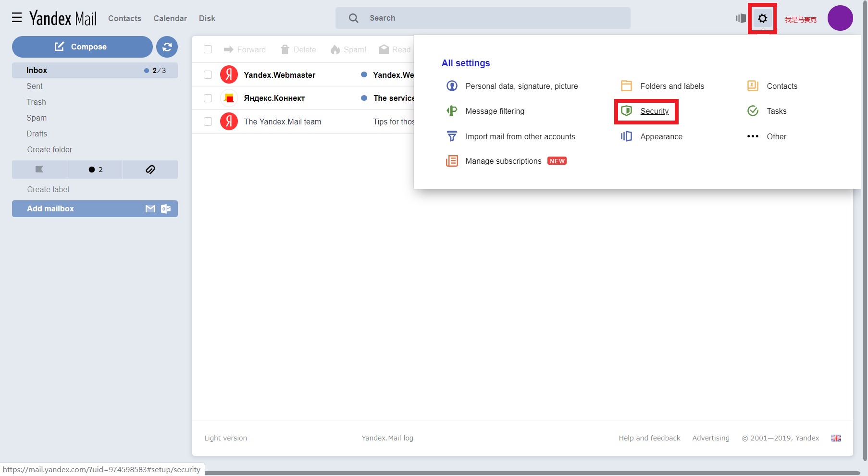868x476 pixels.
Task: Click the Other three-dots icon
Action: [753, 136]
